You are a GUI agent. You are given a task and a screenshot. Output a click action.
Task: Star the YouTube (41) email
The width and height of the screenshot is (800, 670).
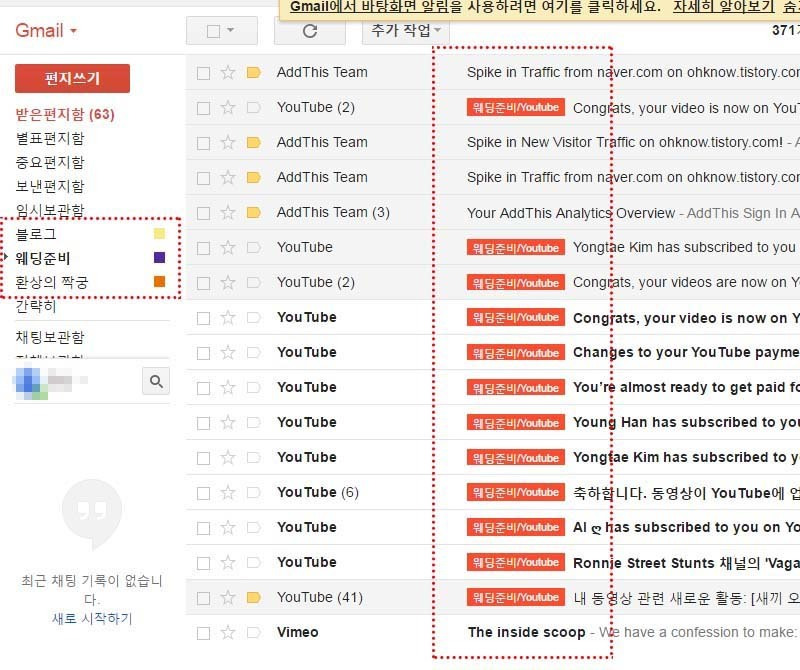(228, 598)
